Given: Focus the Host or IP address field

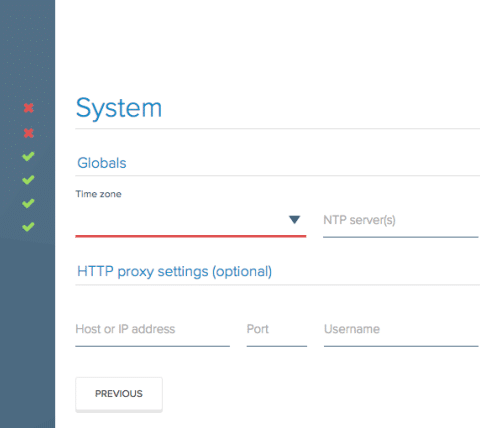Looking at the screenshot, I should click(152, 329).
